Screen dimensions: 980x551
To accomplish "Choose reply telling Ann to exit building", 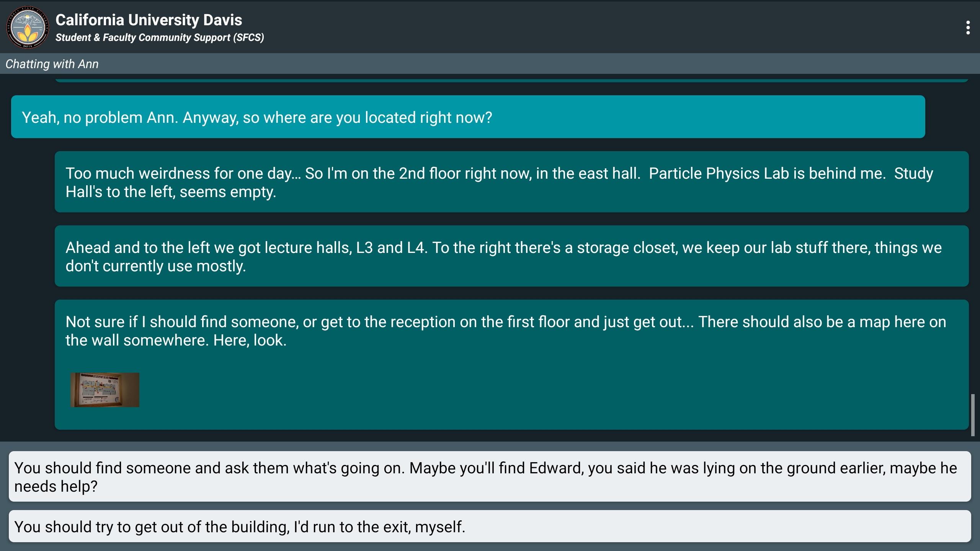I will point(490,527).
